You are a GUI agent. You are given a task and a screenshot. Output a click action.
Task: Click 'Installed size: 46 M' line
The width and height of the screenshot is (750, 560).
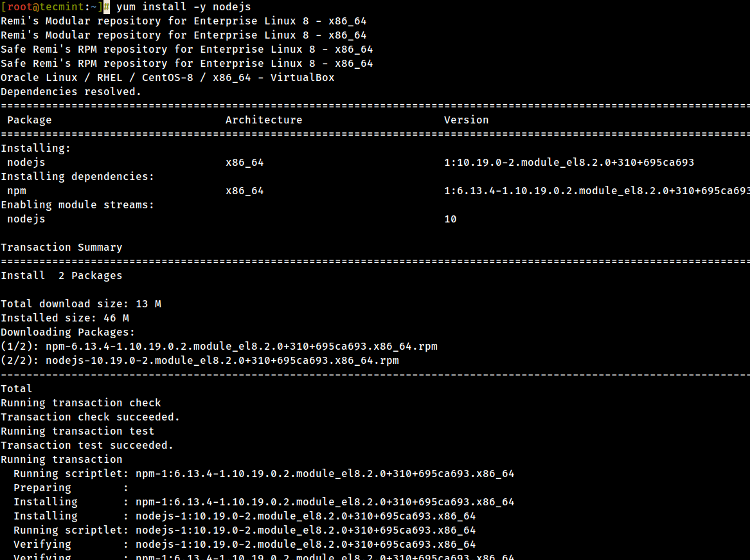[64, 318]
